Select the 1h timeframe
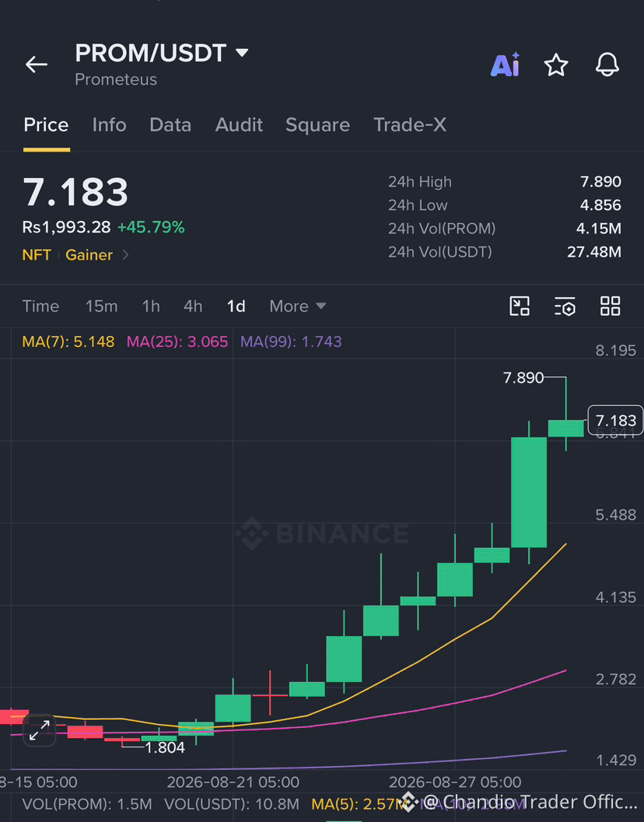The height and width of the screenshot is (822, 644). click(x=151, y=306)
